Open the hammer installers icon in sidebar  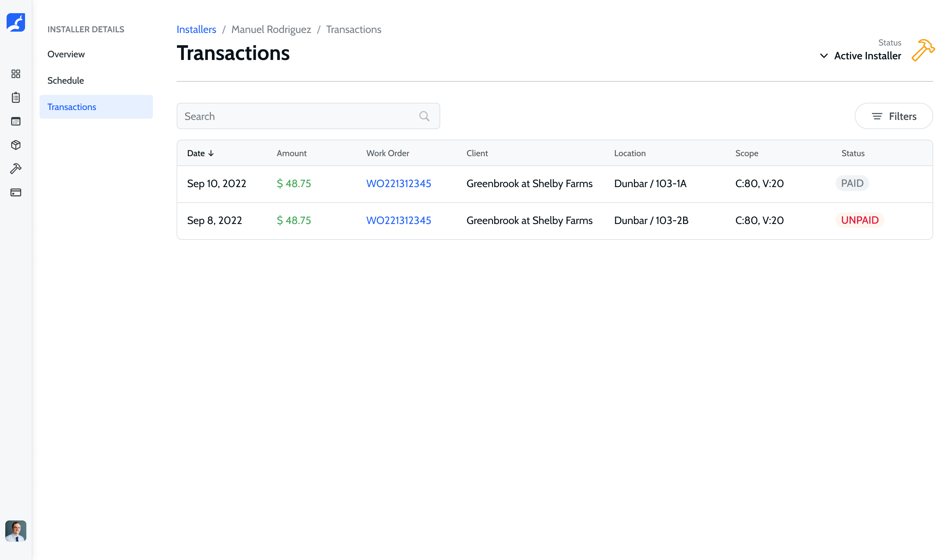pos(15,169)
